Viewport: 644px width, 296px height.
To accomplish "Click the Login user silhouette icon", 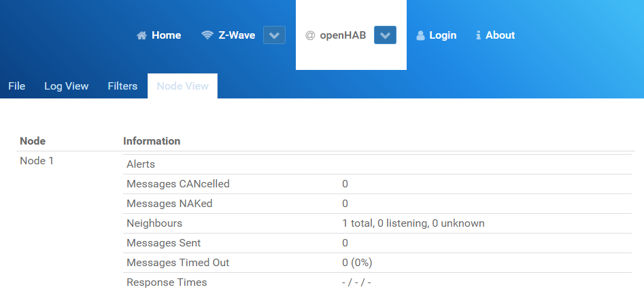I will pos(420,35).
